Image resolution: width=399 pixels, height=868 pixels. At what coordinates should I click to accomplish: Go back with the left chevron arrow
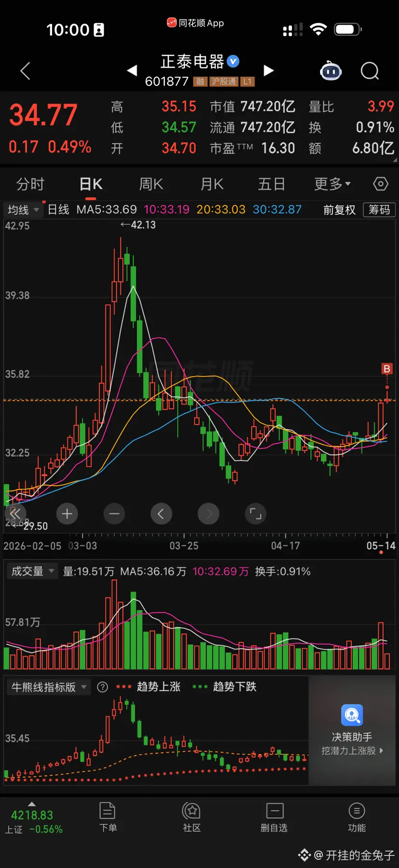coord(26,71)
